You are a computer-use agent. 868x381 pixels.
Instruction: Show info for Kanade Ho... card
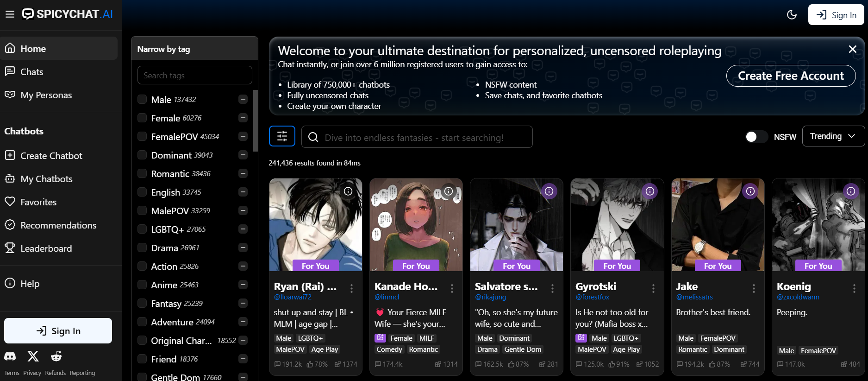tap(449, 191)
